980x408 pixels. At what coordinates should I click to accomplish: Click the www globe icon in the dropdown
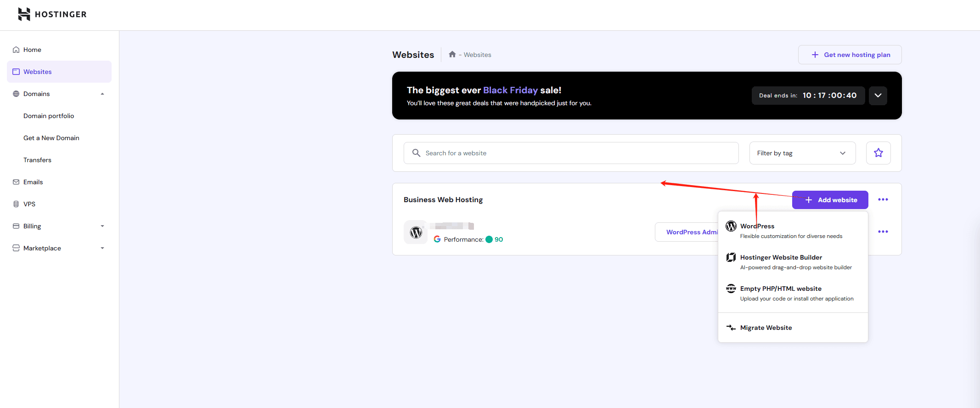click(x=731, y=289)
